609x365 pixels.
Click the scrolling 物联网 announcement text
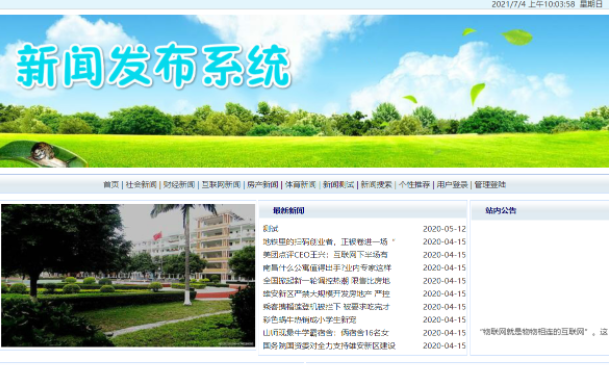[x=544, y=332]
